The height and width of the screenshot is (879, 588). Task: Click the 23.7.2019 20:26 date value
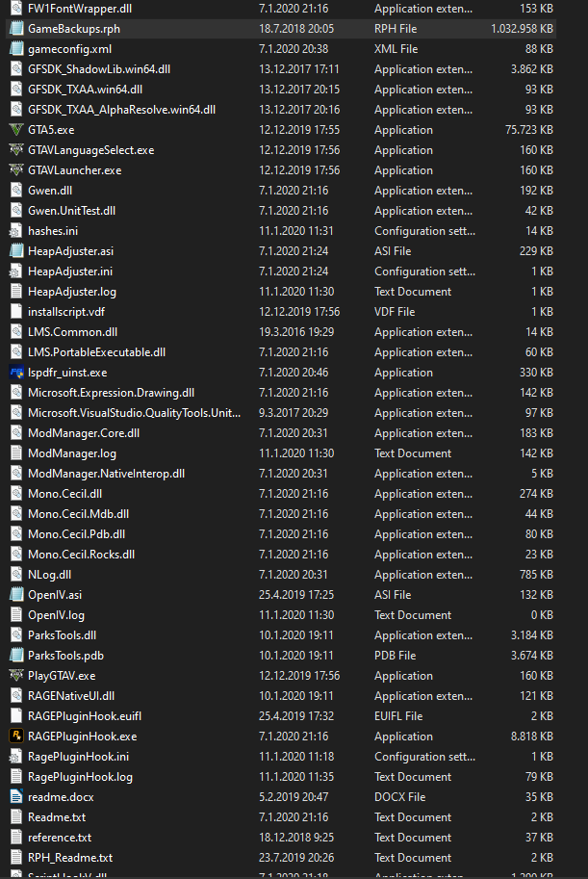[296, 857]
